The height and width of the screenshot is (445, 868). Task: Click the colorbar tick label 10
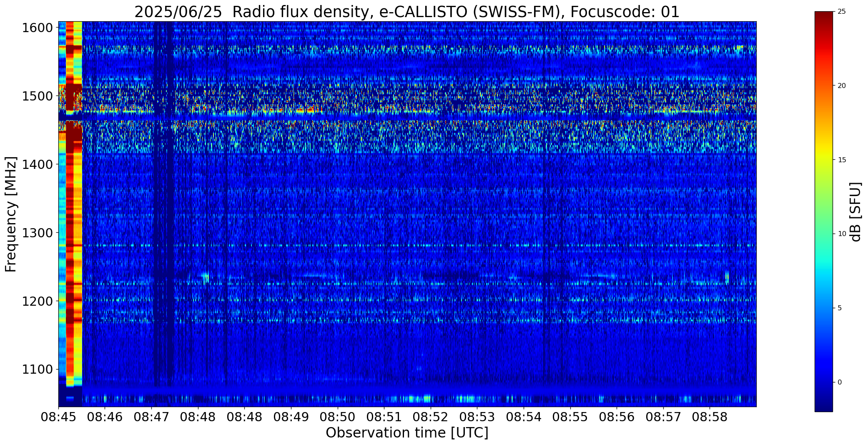point(842,234)
